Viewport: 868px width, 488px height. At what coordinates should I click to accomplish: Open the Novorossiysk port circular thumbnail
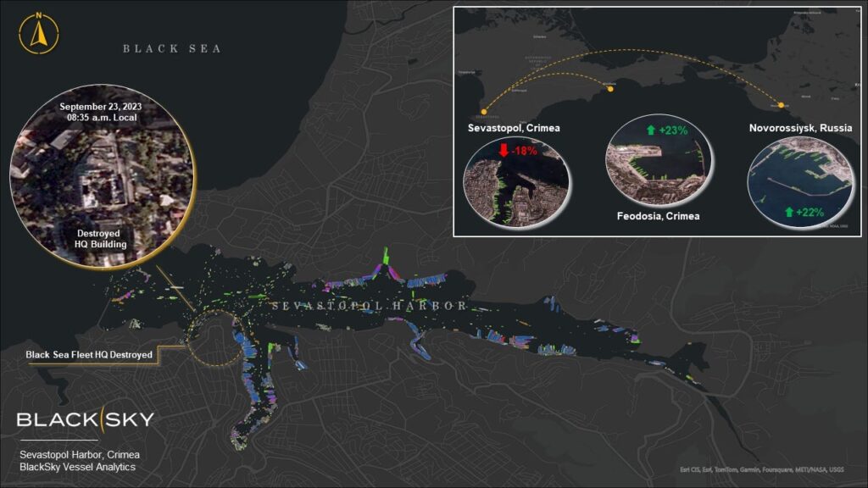801,182
